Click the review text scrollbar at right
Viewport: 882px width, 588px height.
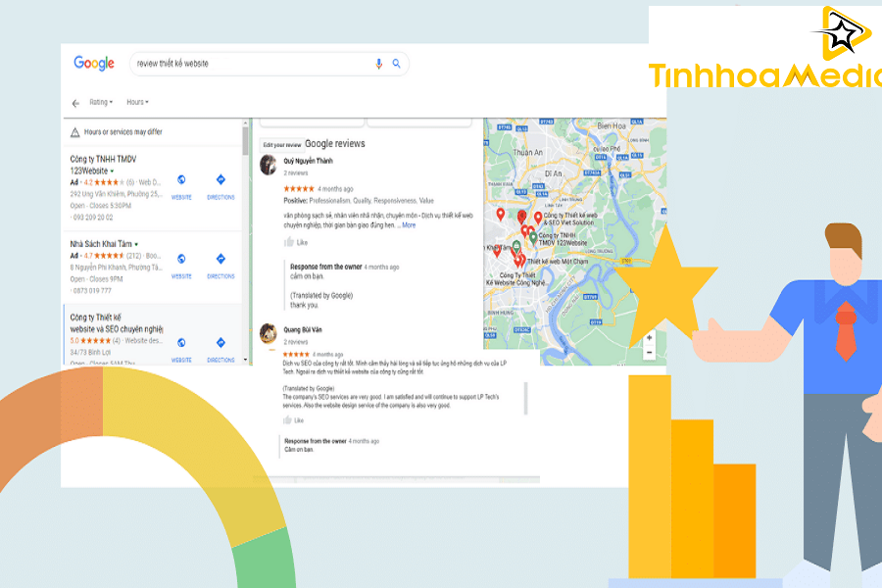point(526,398)
